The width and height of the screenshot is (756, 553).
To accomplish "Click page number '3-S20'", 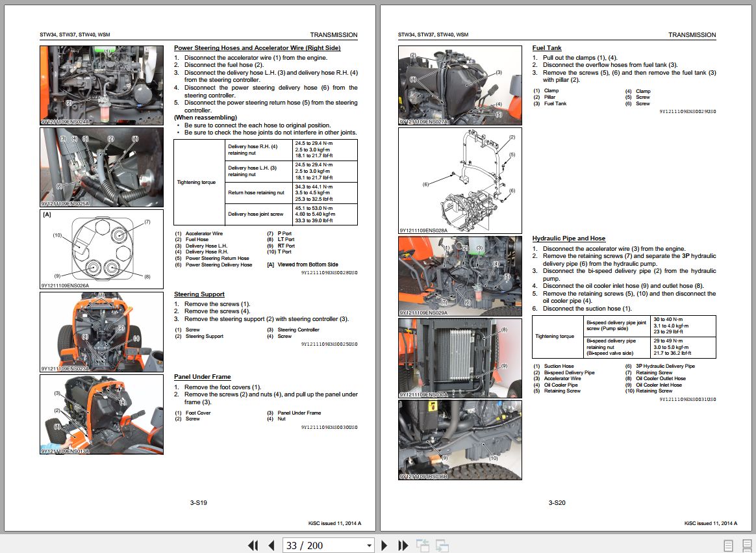I will click(x=557, y=503).
